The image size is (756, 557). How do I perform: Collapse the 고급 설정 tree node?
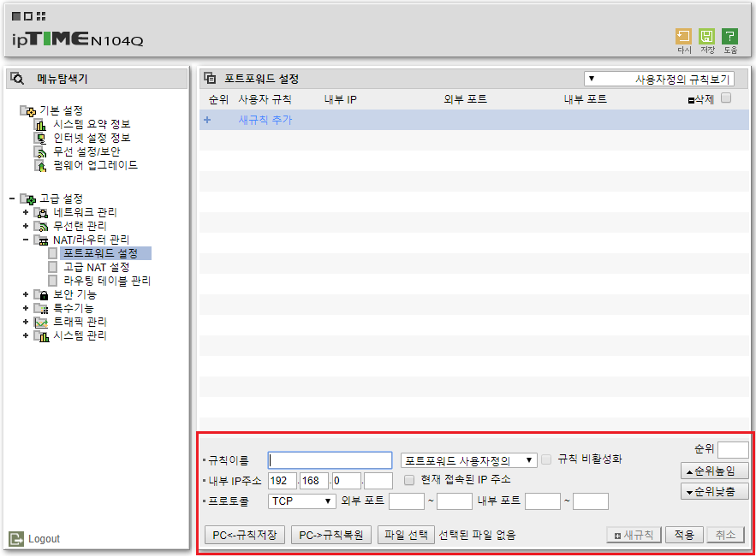[x=12, y=199]
